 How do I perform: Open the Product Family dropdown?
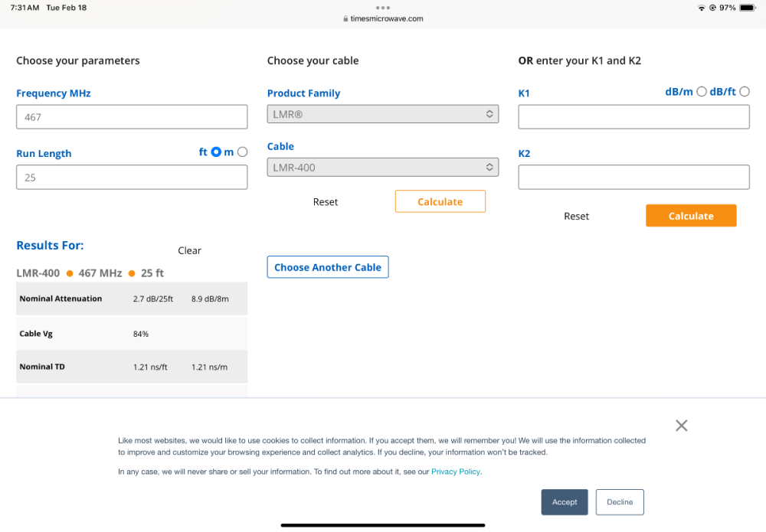coord(382,114)
